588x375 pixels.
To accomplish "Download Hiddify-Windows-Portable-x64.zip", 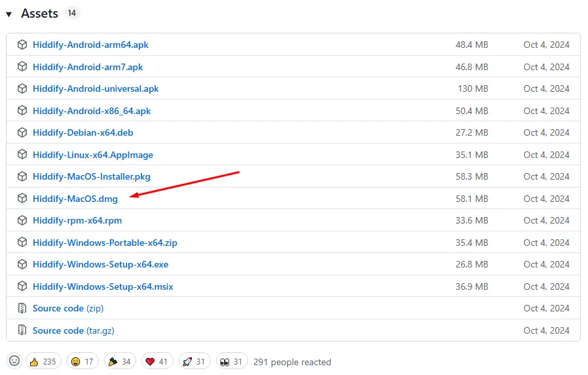I will [x=105, y=243].
